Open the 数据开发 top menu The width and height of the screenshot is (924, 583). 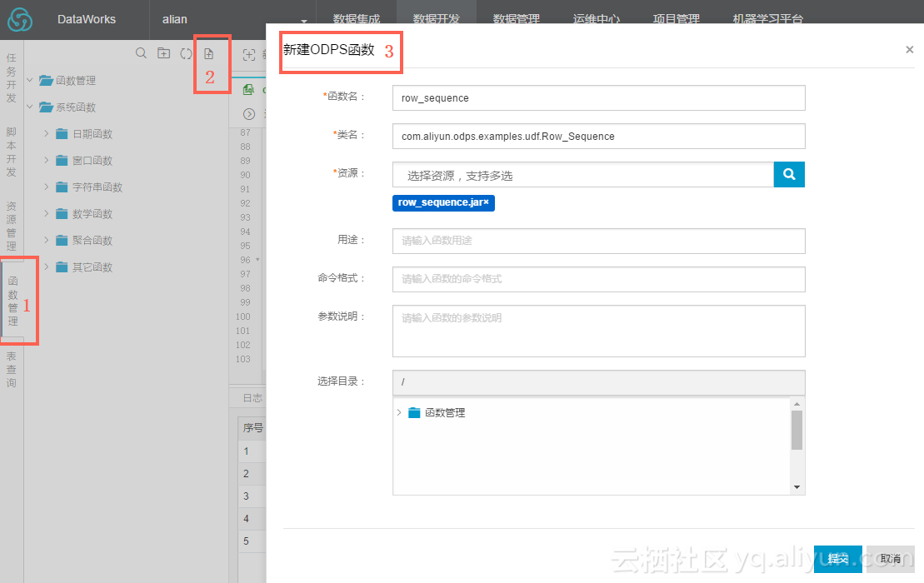coord(436,19)
